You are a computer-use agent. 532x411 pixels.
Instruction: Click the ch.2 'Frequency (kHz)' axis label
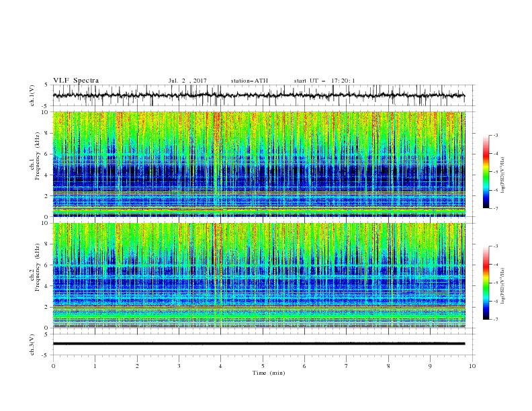[x=38, y=267]
